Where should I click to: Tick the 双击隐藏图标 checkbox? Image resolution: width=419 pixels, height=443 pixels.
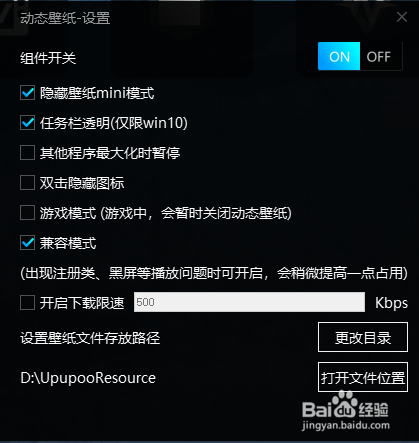[27, 183]
